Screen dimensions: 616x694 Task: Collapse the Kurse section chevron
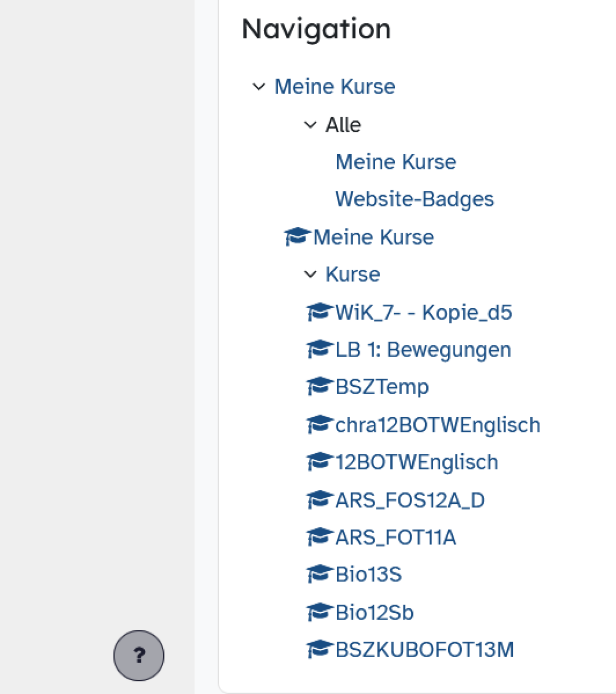tap(310, 274)
